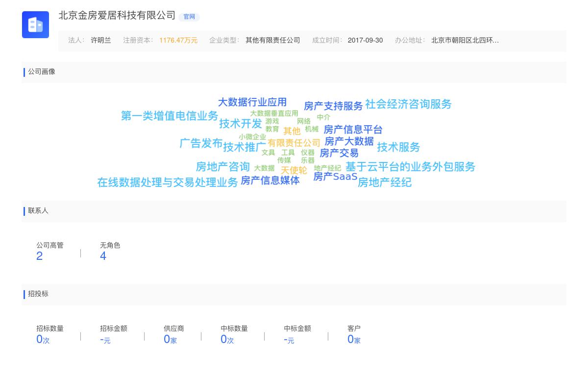The width and height of the screenshot is (588, 368).
Task: Click founding date 2017-09-30
Action: pos(366,41)
